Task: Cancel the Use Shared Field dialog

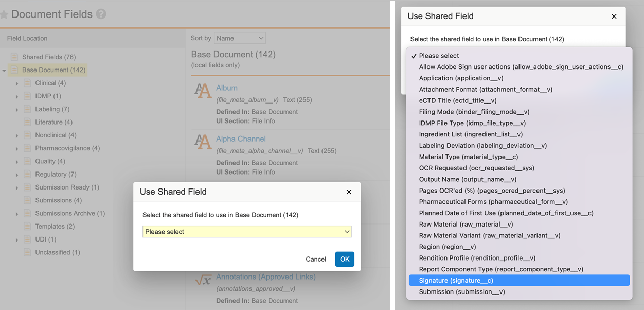Action: pyautogui.click(x=315, y=259)
